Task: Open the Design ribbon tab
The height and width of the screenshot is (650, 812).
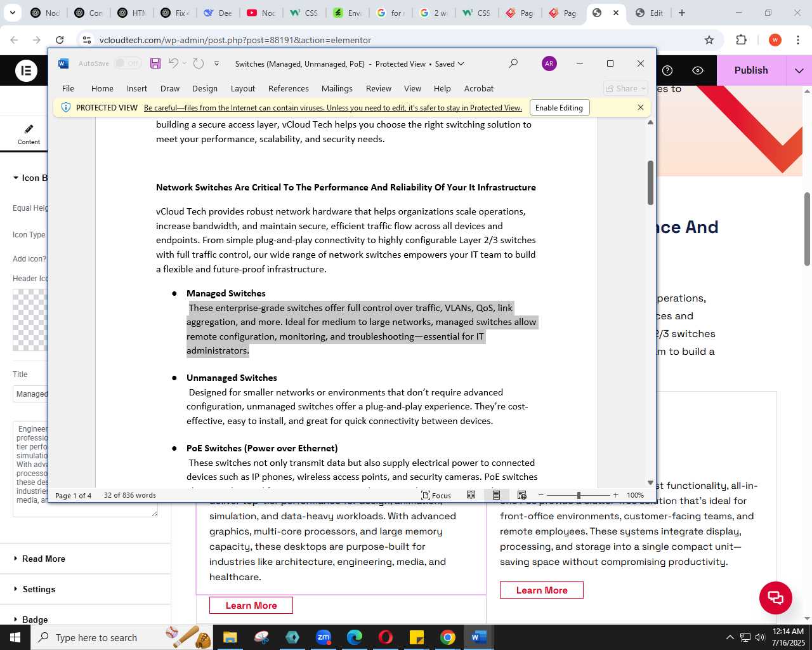Action: tap(204, 88)
